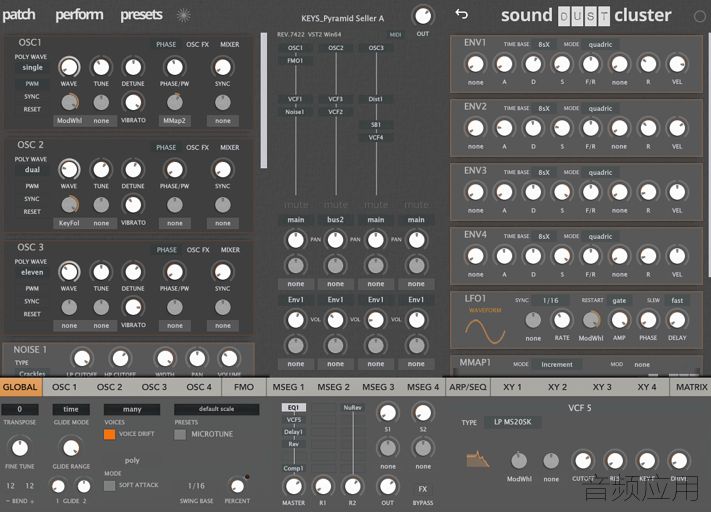The image size is (711, 512).
Task: Click the MASTER volume knob
Action: click(293, 486)
